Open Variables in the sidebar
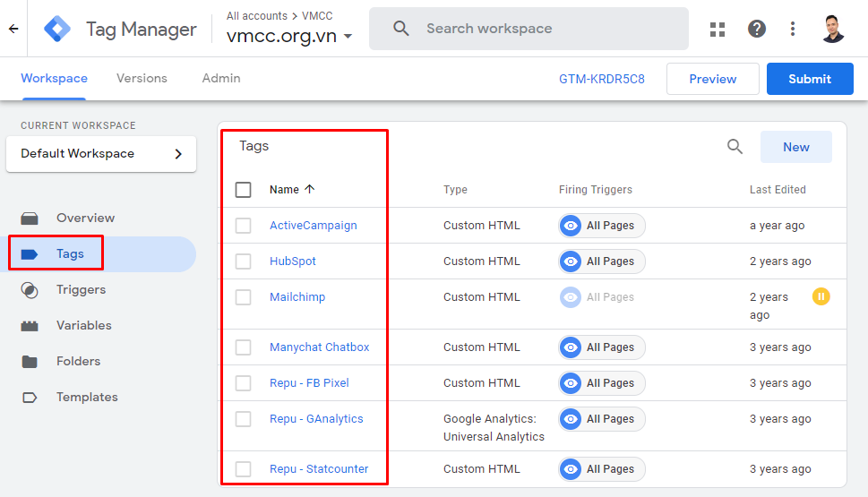The image size is (868, 497). (83, 325)
